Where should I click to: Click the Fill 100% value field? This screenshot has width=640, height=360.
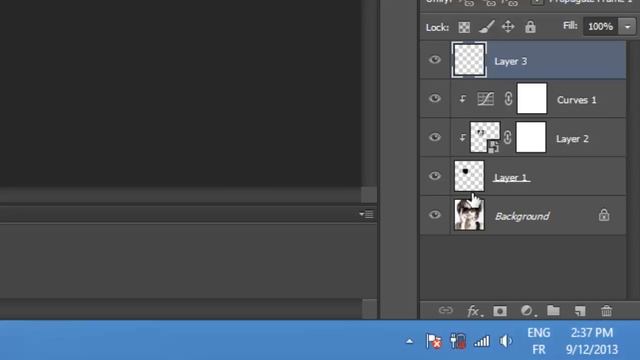pyautogui.click(x=601, y=27)
